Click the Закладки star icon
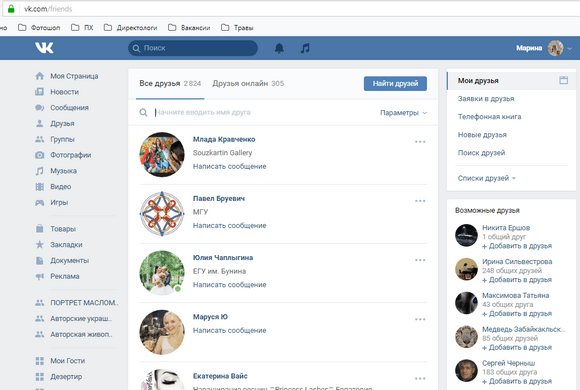 pyautogui.click(x=40, y=245)
